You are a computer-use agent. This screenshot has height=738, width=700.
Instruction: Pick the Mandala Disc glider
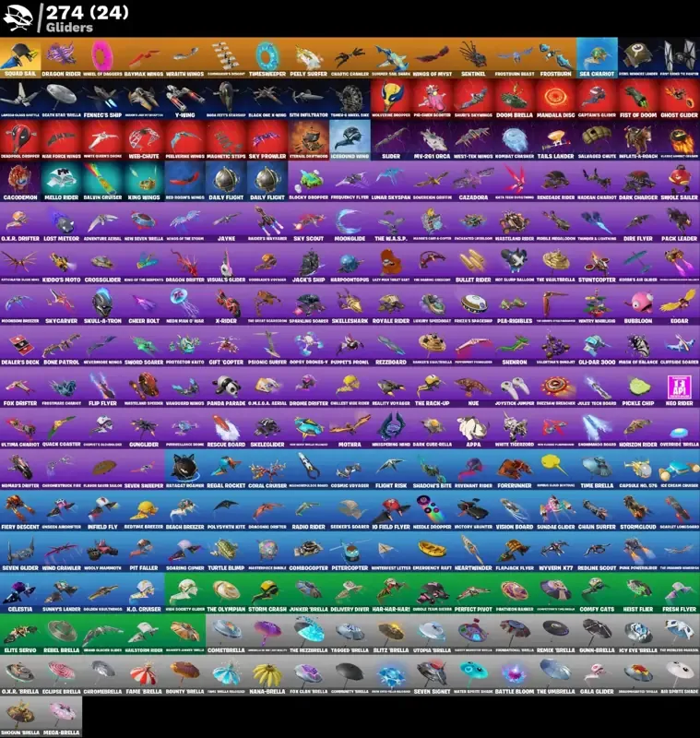555,99
